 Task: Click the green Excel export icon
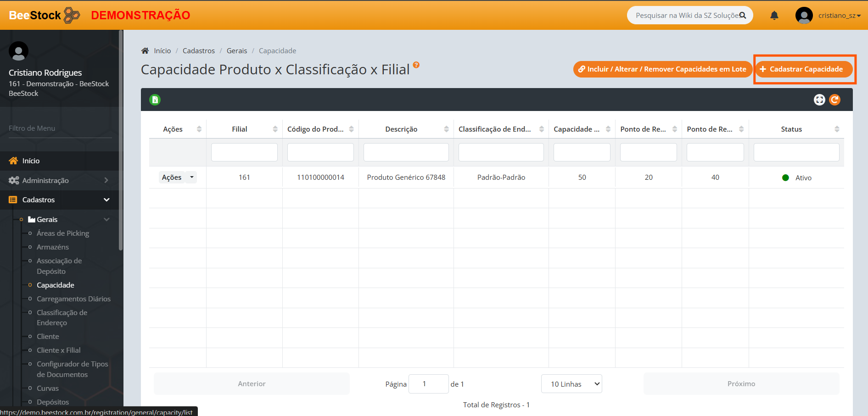pyautogui.click(x=155, y=100)
